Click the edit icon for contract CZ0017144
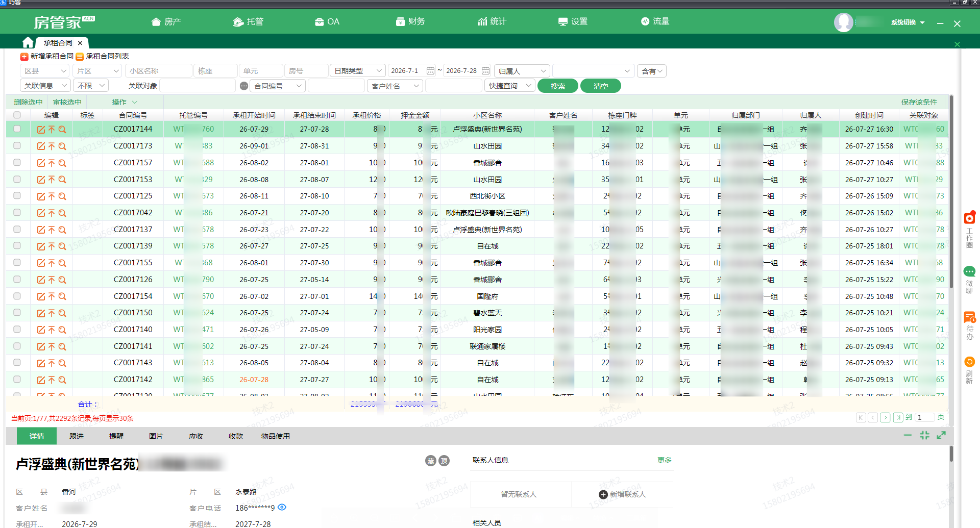Viewport: 980px width, 528px height. 41,130
